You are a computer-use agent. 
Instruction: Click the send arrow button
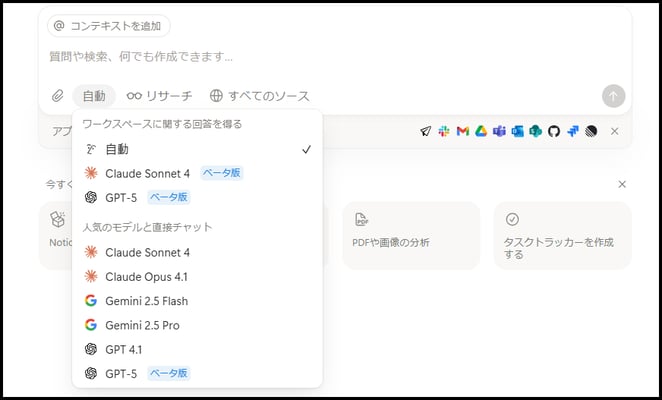(x=613, y=96)
